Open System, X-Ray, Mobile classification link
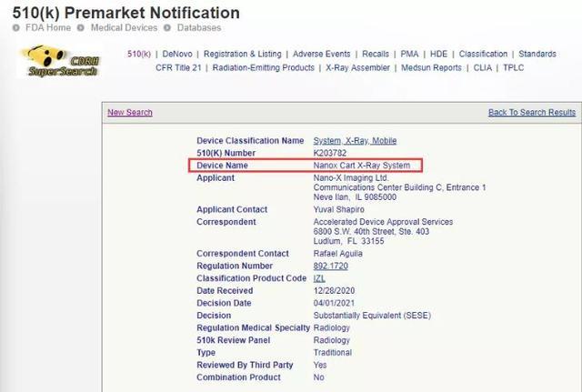The width and height of the screenshot is (582, 392). click(x=355, y=141)
